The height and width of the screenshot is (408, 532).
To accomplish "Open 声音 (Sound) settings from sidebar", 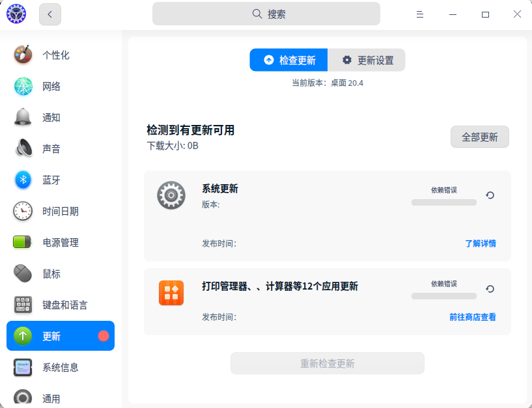I will tap(23, 148).
